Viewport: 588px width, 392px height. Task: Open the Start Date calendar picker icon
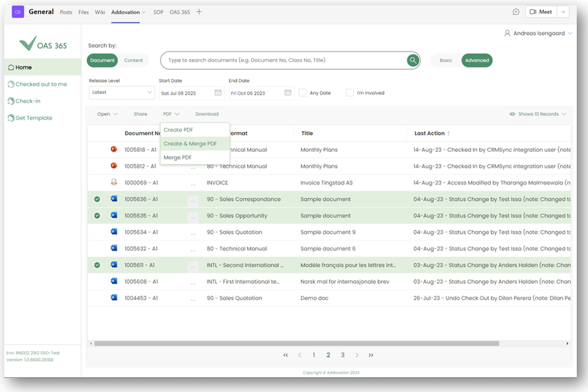(x=218, y=93)
